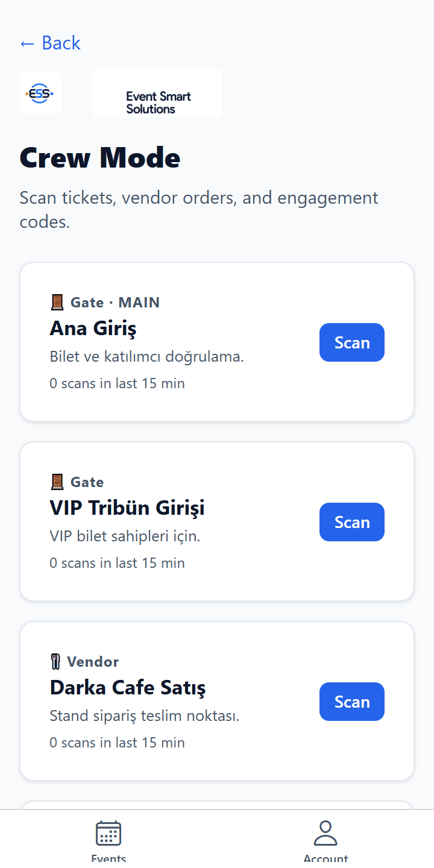This screenshot has height=868, width=434.
Task: Select the Ana Giriş card title
Action: click(93, 329)
